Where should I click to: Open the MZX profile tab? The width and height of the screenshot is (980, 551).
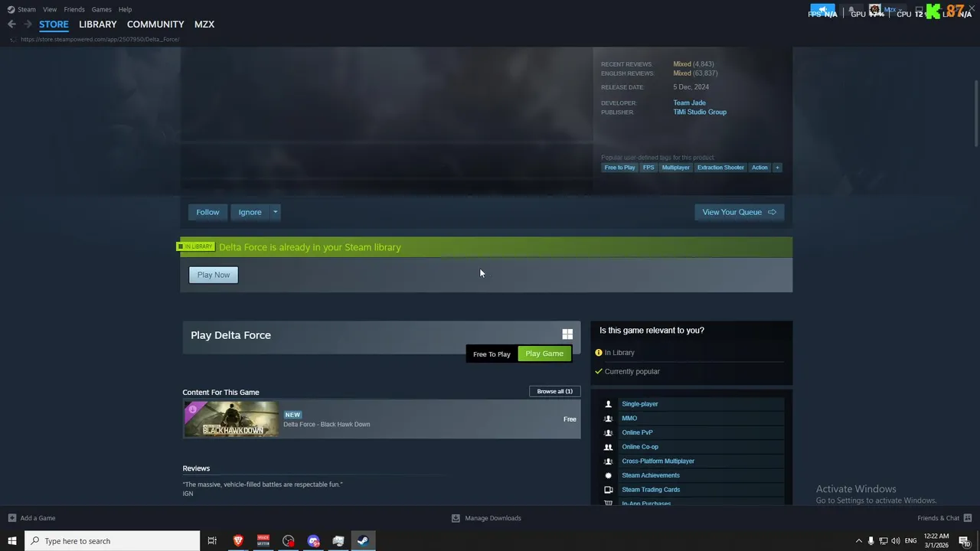(204, 24)
